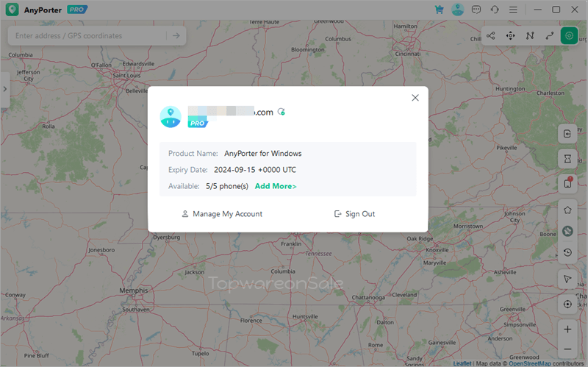The height and width of the screenshot is (367, 588).
Task: Open Manage My Account
Action: pos(222,214)
